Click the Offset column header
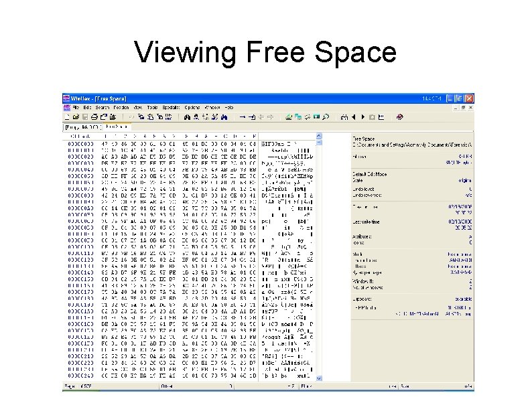Viewport: 532px width, 399px height. pyautogui.click(x=80, y=137)
